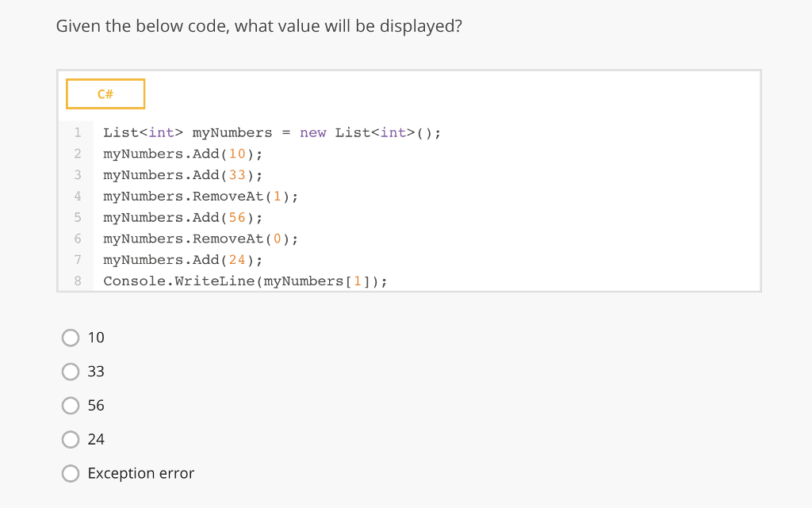This screenshot has height=508, width=812.
Task: Click the "new" keyword in line 1
Action: [x=312, y=132]
